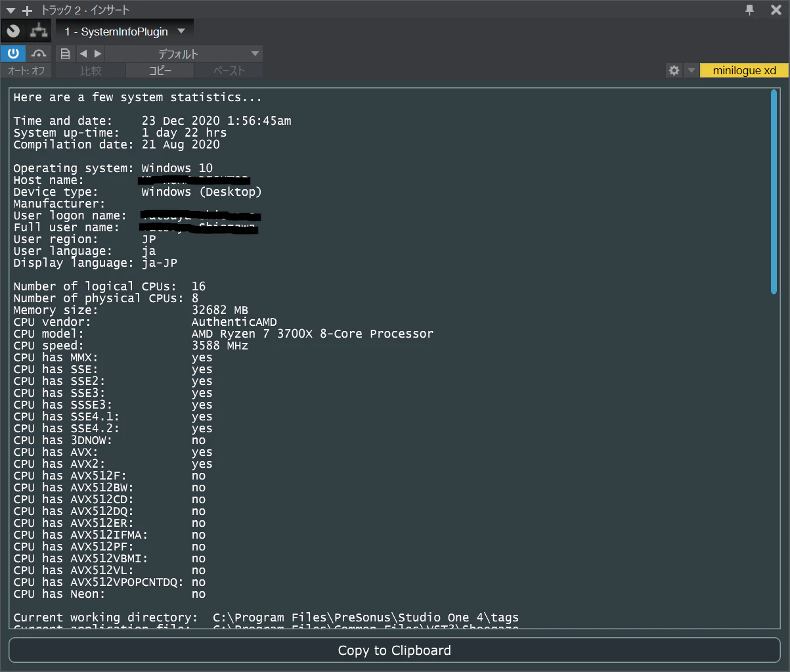Click the 'Windows (Desktop)' device type value
Image resolution: width=790 pixels, height=672 pixels.
pos(202,192)
